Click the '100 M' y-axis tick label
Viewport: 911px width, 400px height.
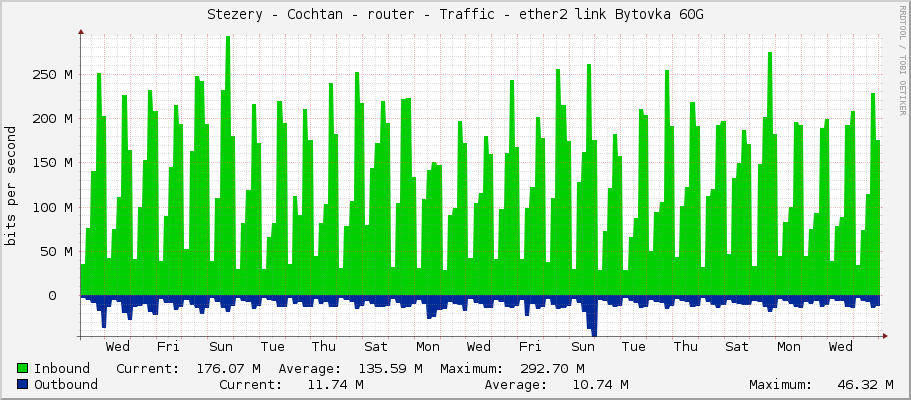[x=52, y=207]
